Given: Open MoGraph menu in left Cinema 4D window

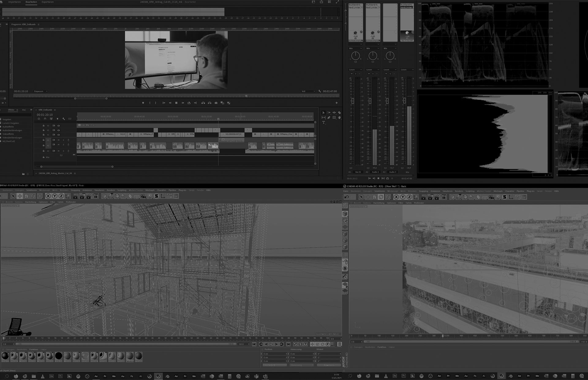Looking at the screenshot, I should click(150, 190).
